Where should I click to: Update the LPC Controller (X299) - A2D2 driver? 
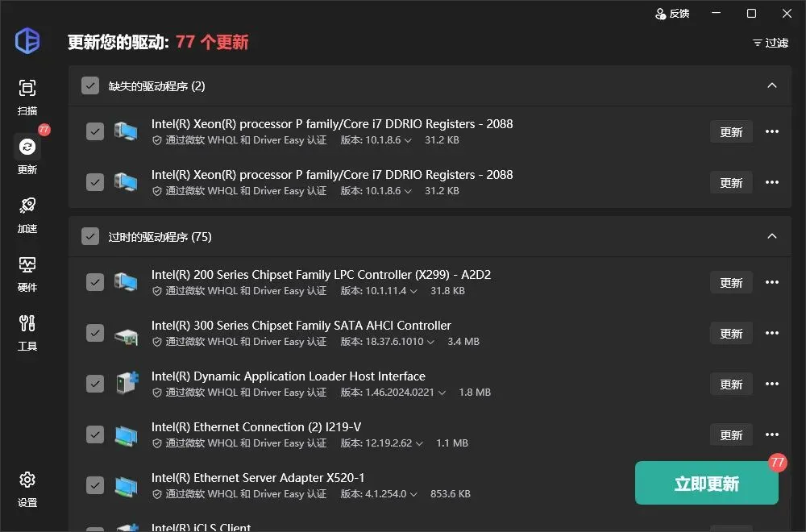[731, 283]
